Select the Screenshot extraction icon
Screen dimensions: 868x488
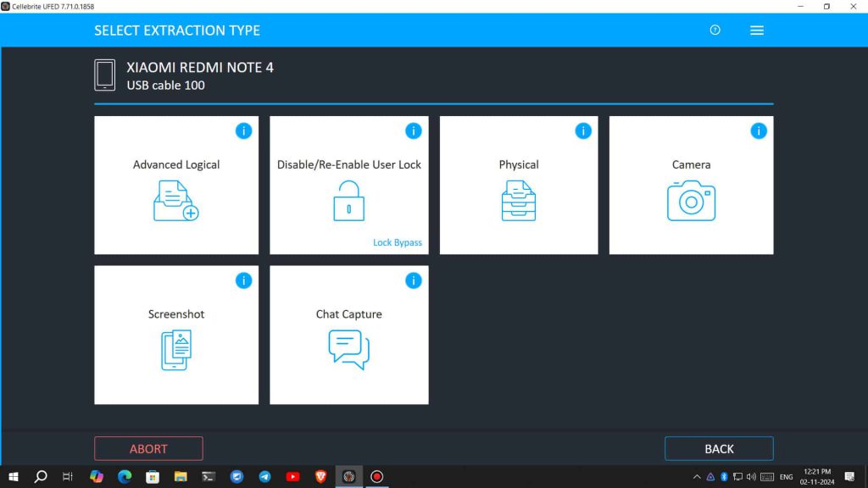coord(176,350)
